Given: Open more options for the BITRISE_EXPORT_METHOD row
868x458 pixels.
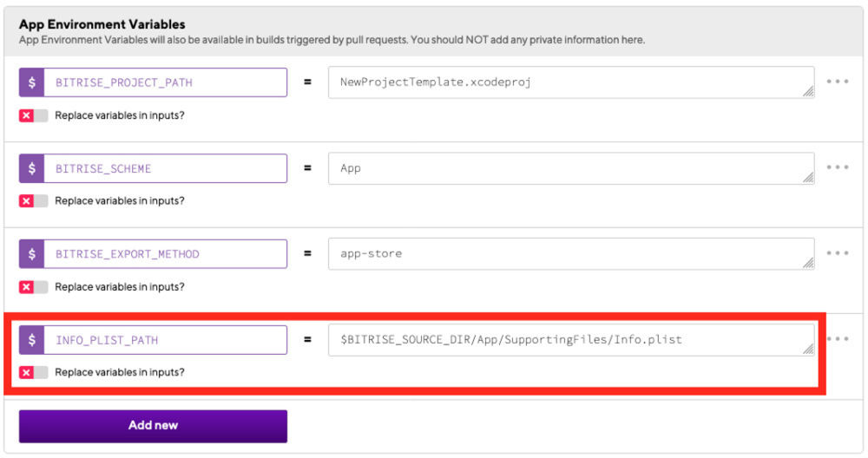Looking at the screenshot, I should click(x=837, y=252).
